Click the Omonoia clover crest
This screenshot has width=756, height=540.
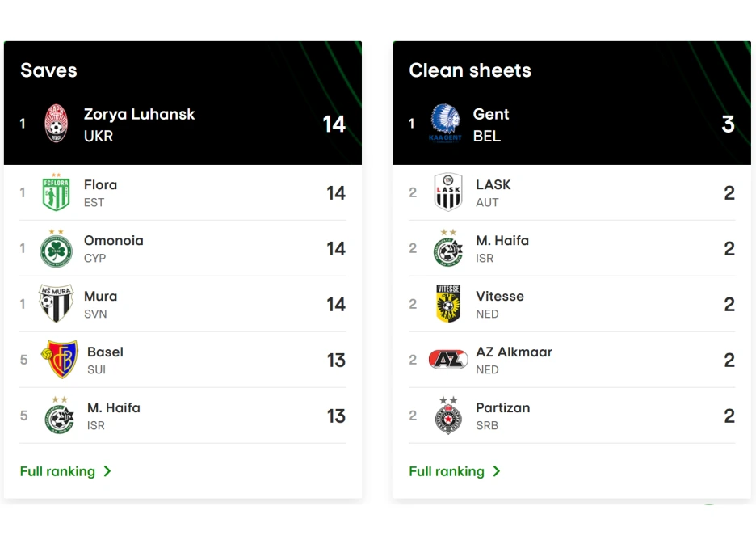56,249
